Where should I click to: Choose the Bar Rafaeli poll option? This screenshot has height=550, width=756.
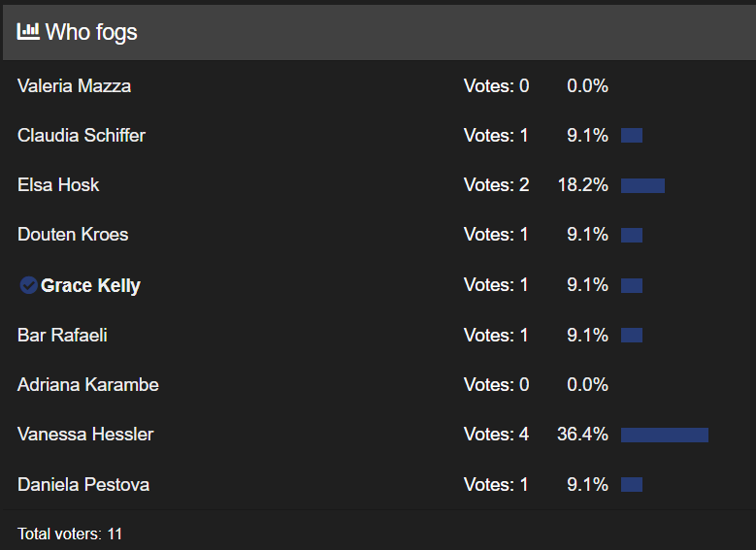62,336
